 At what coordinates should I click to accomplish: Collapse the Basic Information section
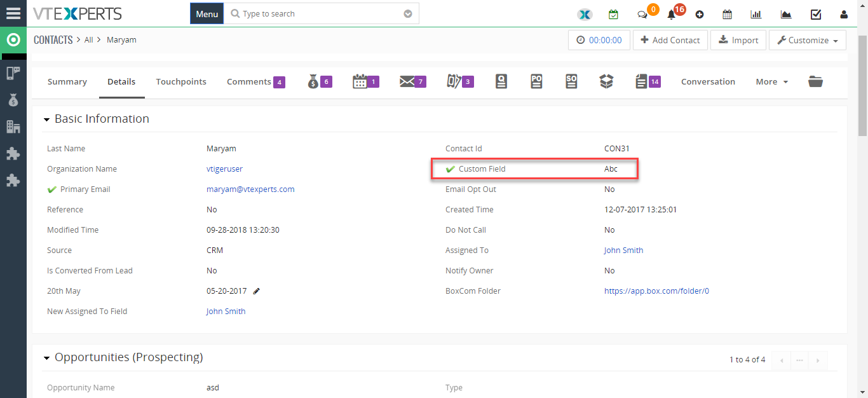point(47,119)
